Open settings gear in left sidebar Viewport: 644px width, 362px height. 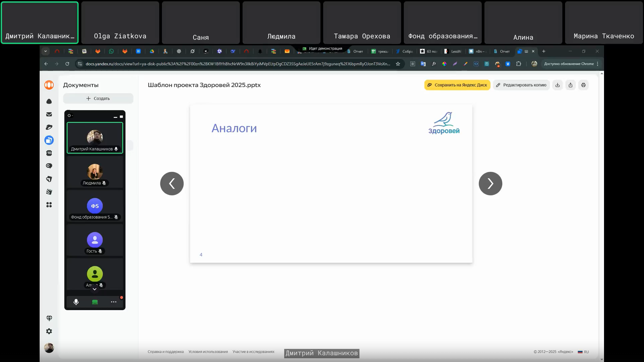click(x=49, y=331)
